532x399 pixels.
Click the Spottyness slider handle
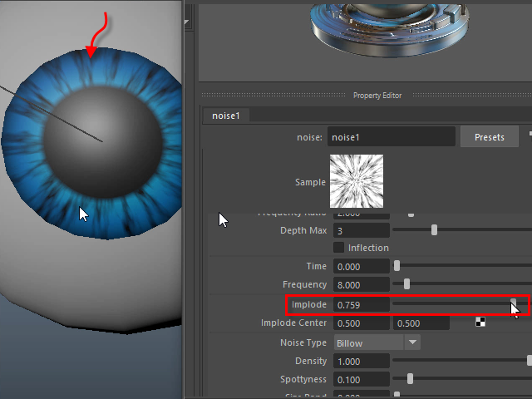(x=410, y=379)
